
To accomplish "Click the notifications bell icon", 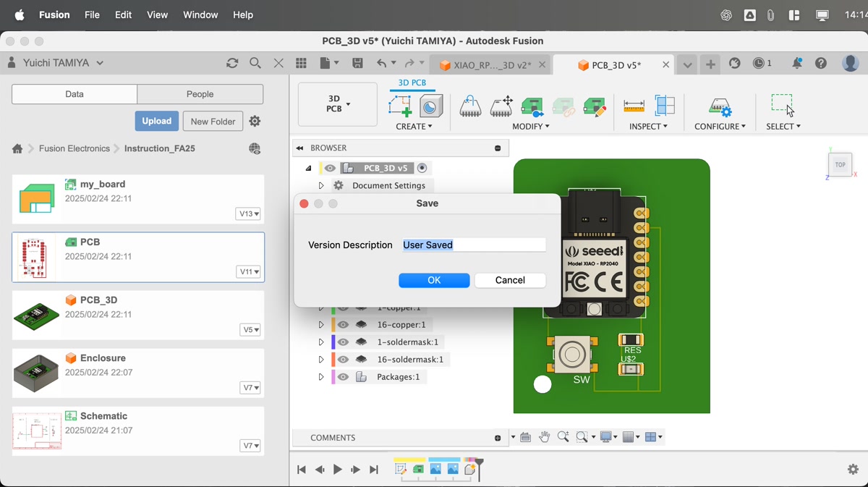I will tap(796, 64).
